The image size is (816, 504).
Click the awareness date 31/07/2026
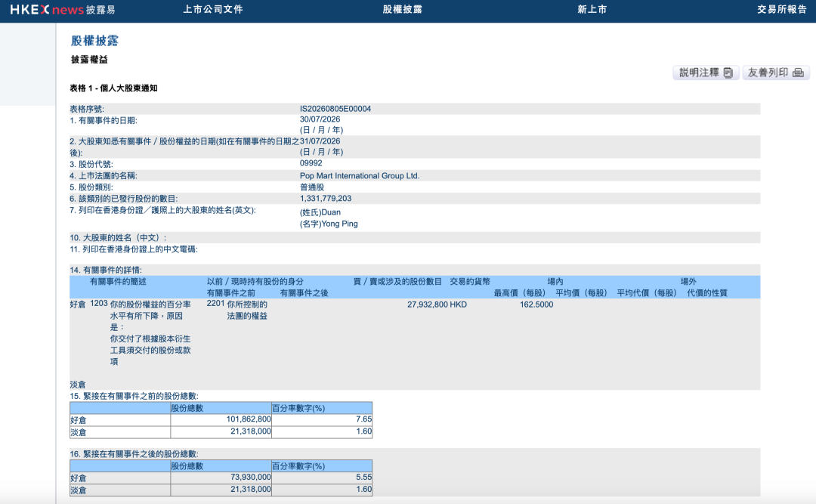click(x=320, y=141)
